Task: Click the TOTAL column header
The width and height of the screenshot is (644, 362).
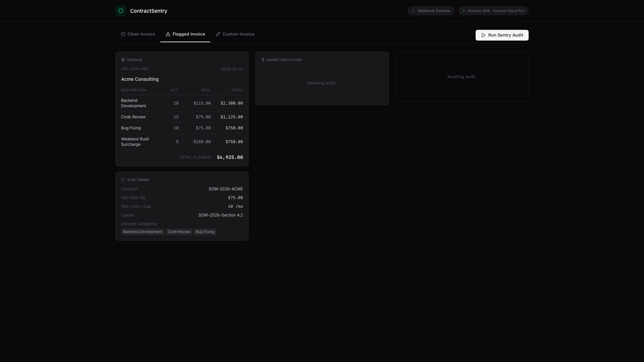Action: [237, 90]
